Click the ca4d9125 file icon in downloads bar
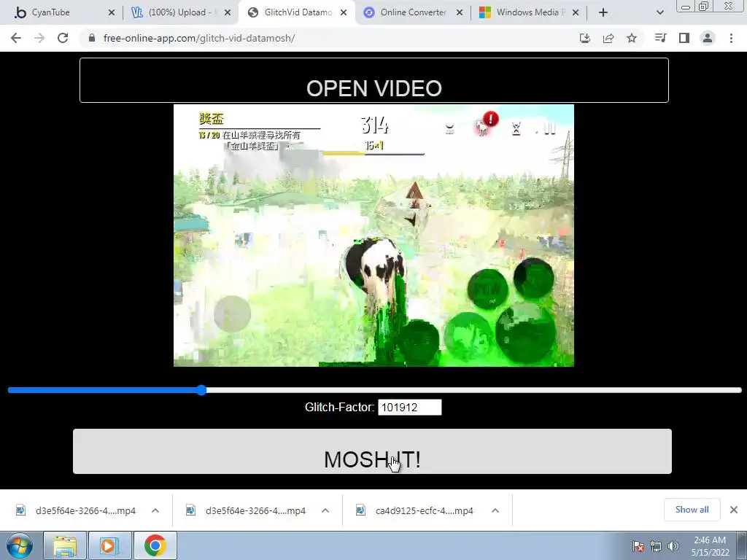Viewport: 747px width, 560px height. pyautogui.click(x=360, y=510)
